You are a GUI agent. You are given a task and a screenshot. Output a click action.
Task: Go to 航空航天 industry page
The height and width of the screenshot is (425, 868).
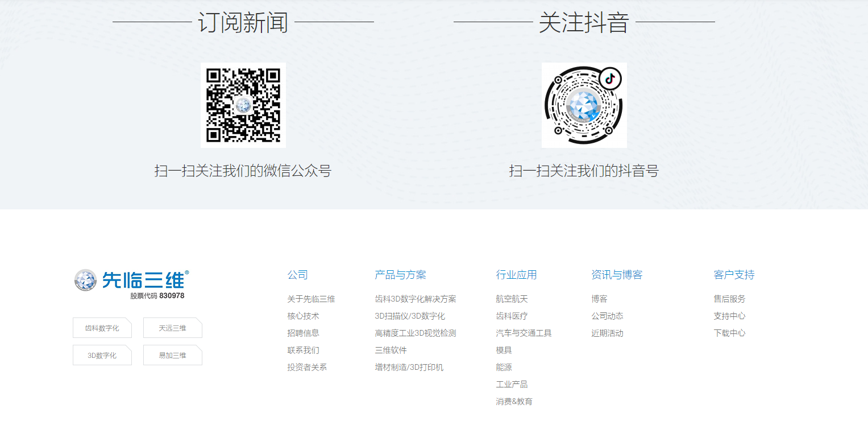[x=512, y=299]
